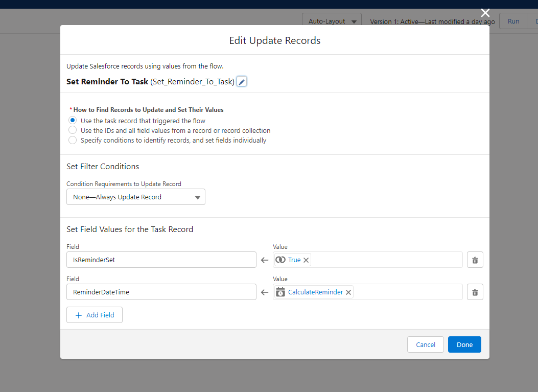This screenshot has width=538, height=392.
Task: Click the ReminderDateTime field input
Action: (161, 292)
